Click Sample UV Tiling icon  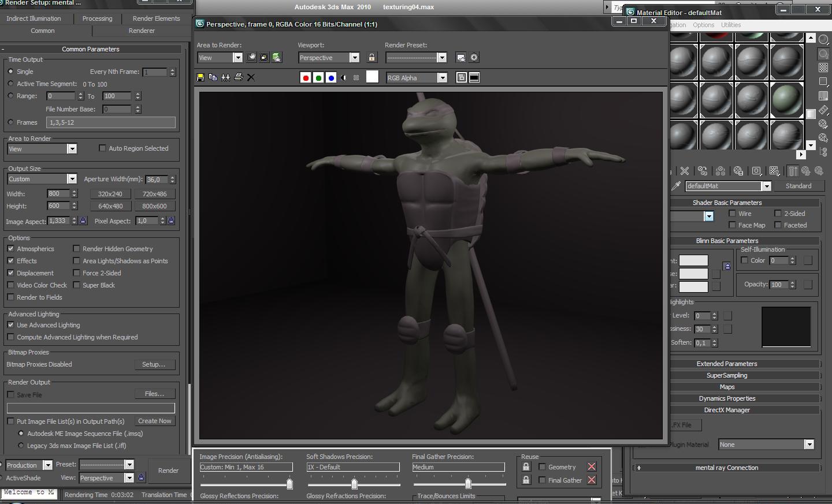[824, 82]
